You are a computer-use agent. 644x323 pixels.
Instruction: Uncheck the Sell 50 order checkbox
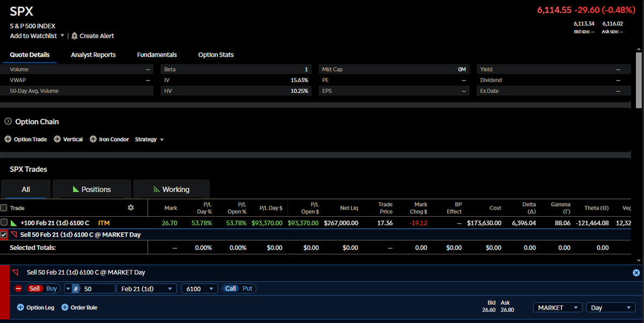click(4, 235)
